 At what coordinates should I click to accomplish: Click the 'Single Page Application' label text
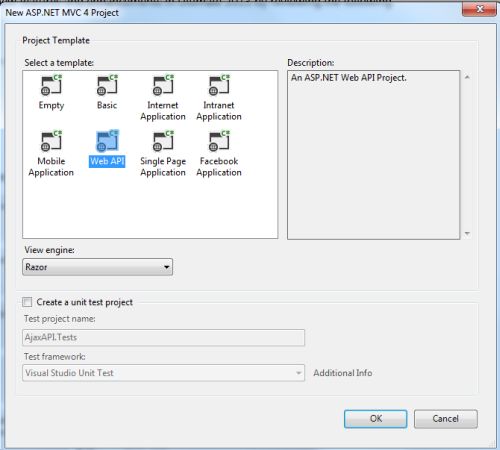pyautogui.click(x=163, y=167)
